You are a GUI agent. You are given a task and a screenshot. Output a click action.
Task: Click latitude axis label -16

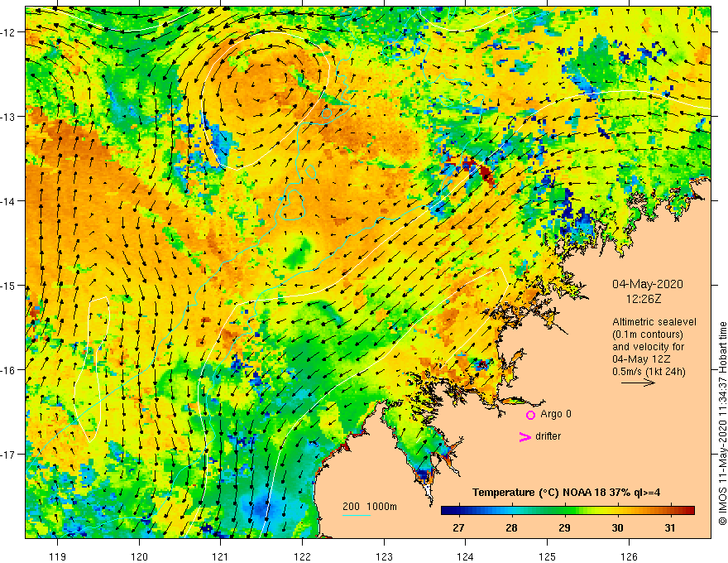8,370
